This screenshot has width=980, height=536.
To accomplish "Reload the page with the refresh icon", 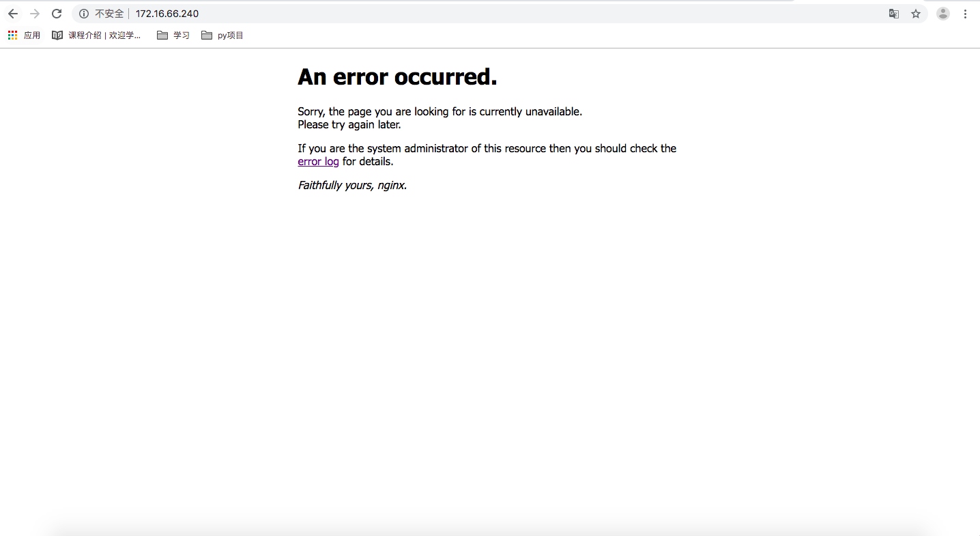I will point(57,14).
